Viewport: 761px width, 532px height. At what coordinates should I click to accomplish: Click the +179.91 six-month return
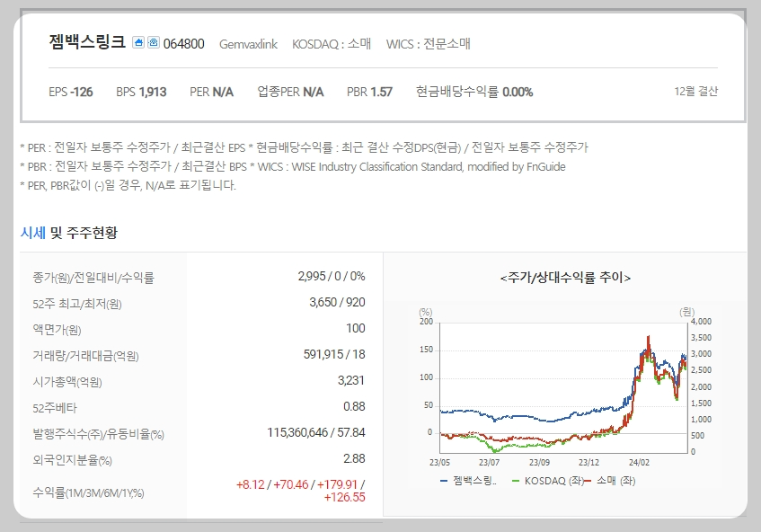337,485
